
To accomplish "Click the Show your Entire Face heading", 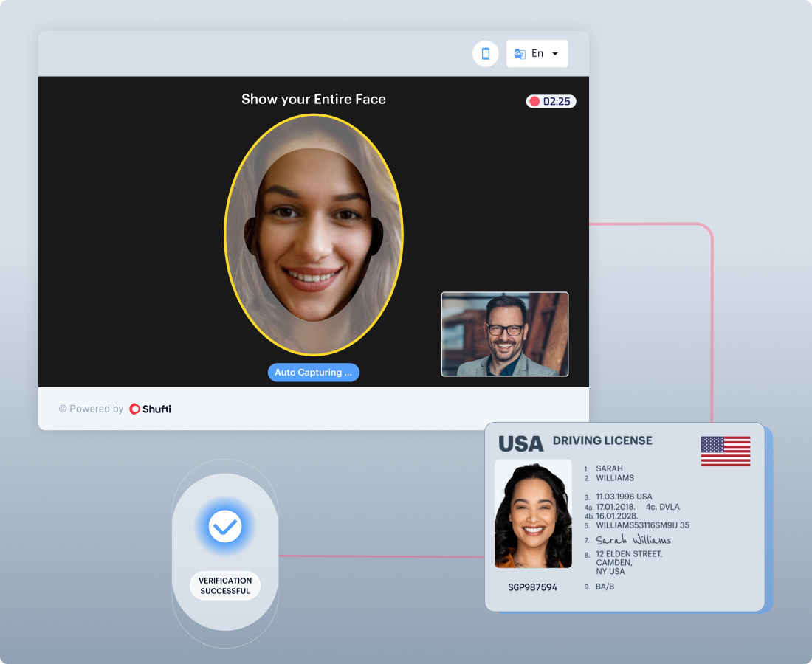I will [x=314, y=99].
